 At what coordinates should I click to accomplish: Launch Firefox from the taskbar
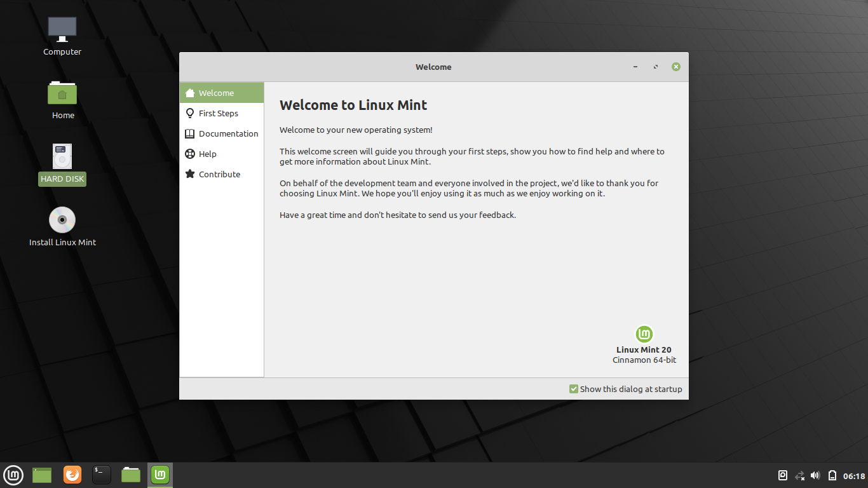(x=72, y=475)
